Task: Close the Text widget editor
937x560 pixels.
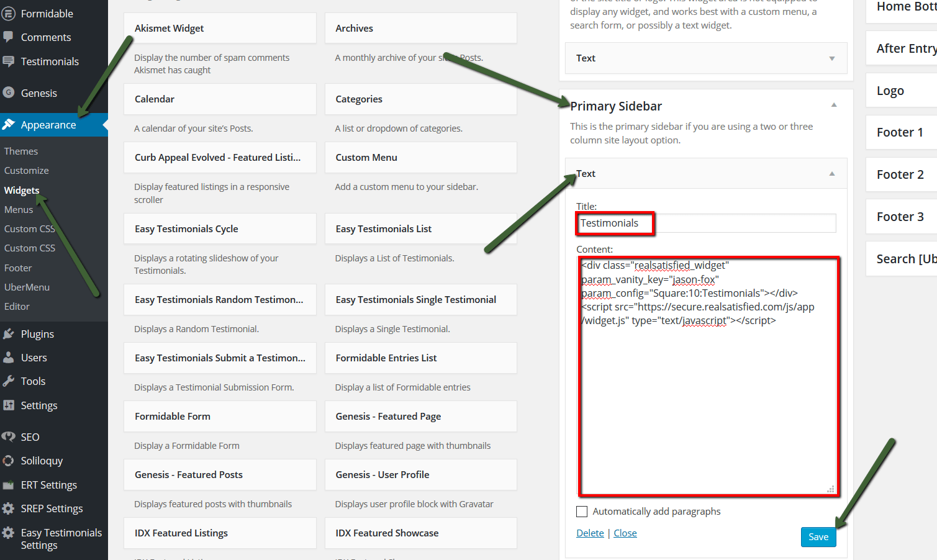Action: pyautogui.click(x=625, y=533)
